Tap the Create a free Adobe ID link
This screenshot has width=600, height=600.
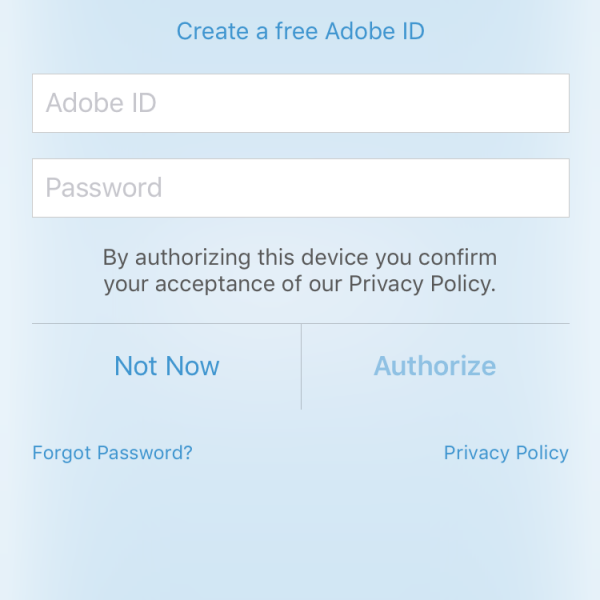300,32
